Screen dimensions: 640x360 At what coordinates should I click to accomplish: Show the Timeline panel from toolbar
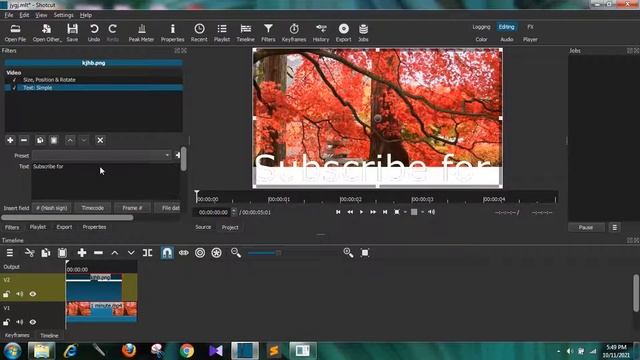click(x=245, y=33)
